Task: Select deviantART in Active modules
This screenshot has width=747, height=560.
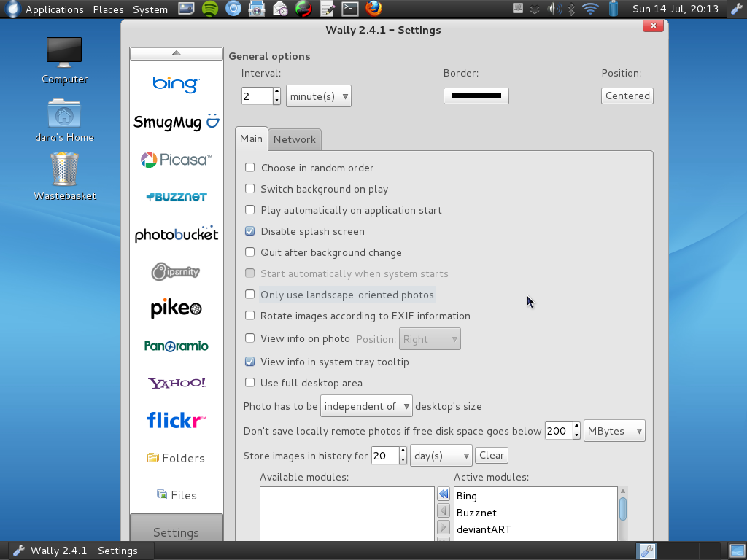Action: (x=484, y=529)
